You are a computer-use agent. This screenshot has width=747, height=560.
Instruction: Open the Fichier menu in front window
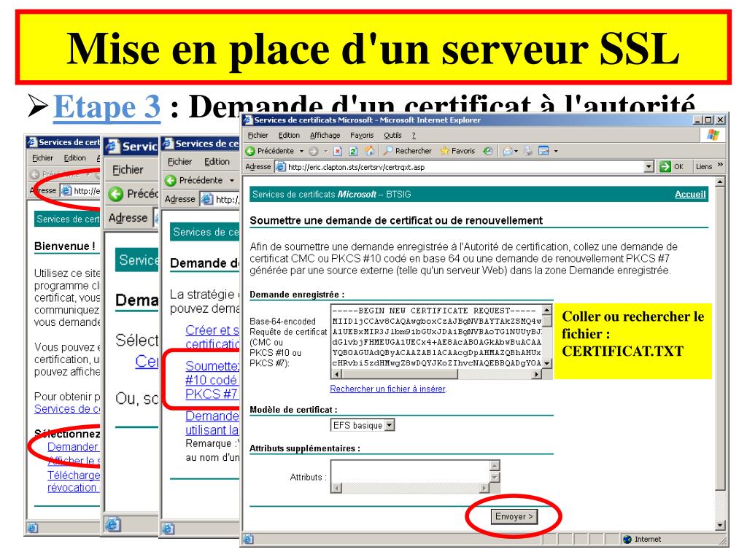tap(258, 135)
